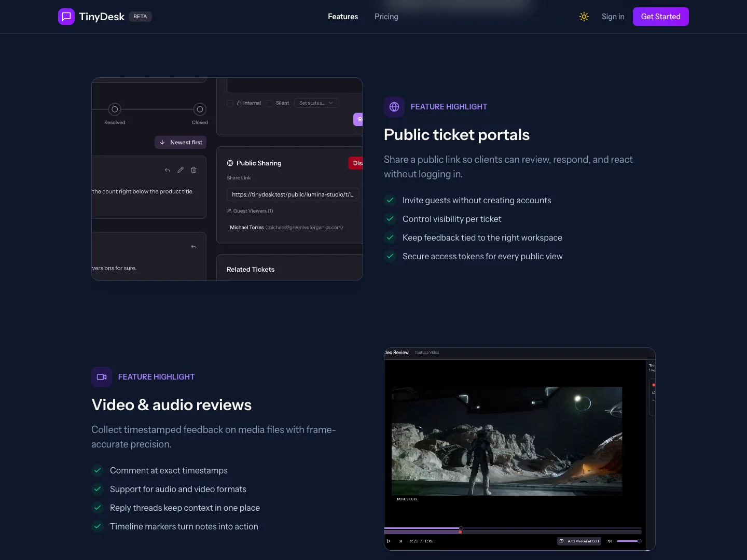Mute audio with the speaker icon

coord(610,541)
